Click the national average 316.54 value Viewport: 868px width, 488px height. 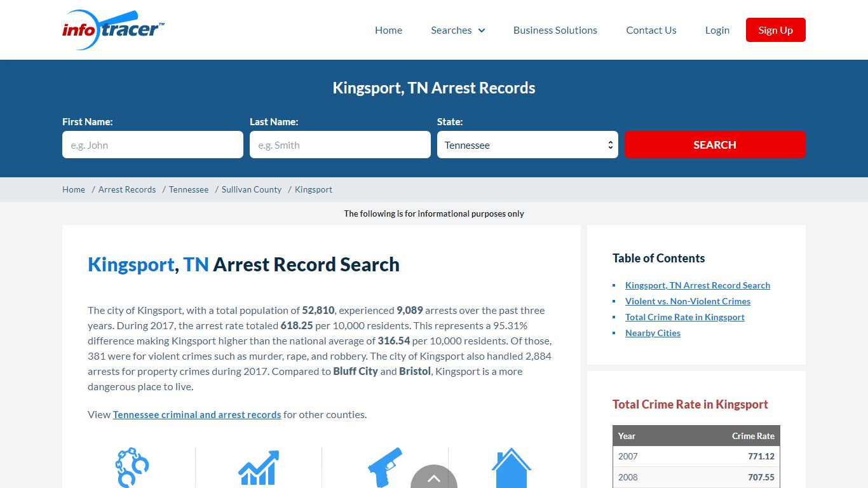point(394,341)
